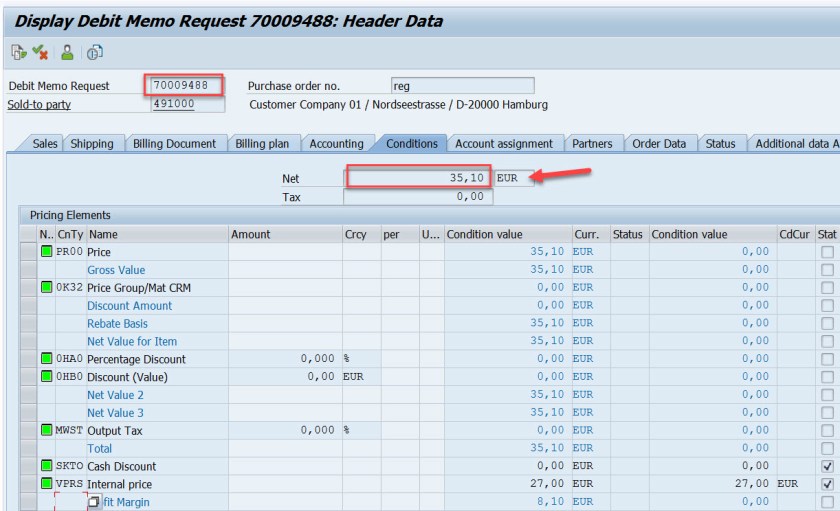Viewport: 840px width, 511px height.
Task: Click the Customer Company 01 address text
Action: click(x=399, y=104)
